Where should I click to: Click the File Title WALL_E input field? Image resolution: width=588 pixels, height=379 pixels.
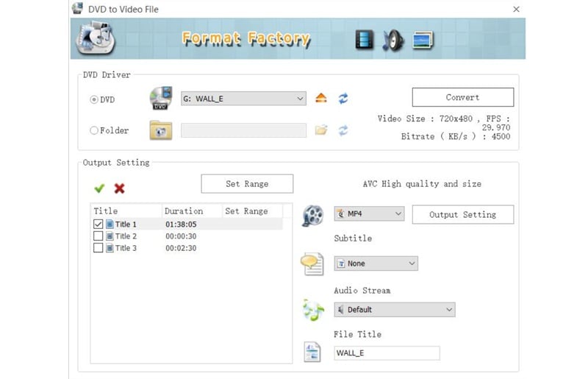(387, 353)
